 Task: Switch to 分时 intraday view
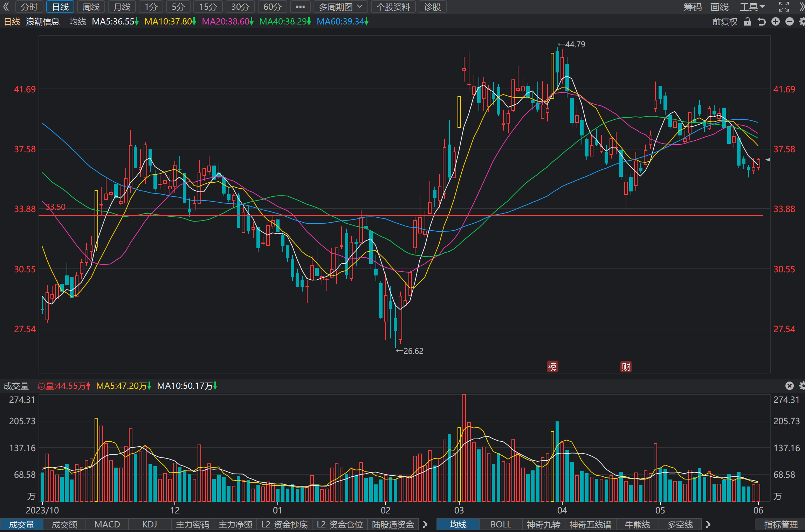29,7
